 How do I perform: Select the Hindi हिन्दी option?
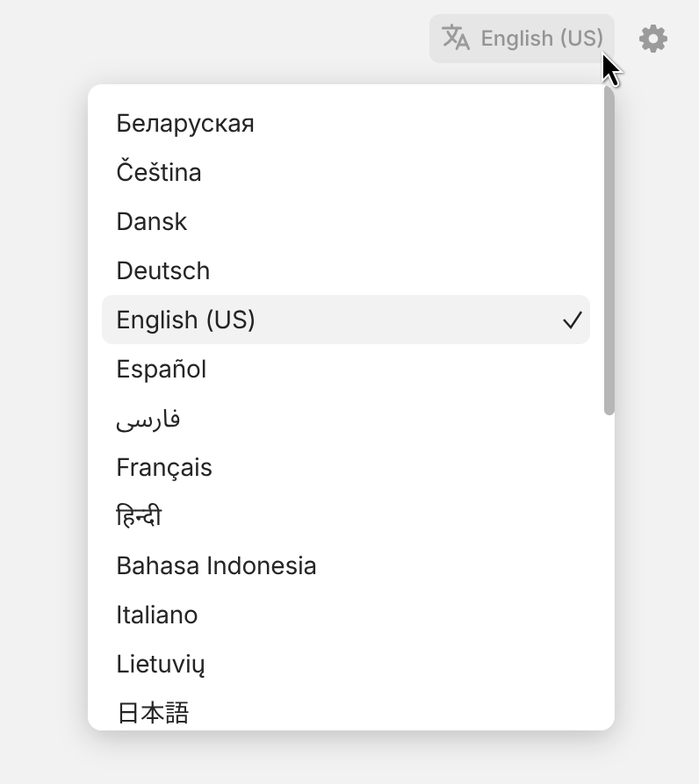[x=139, y=517]
